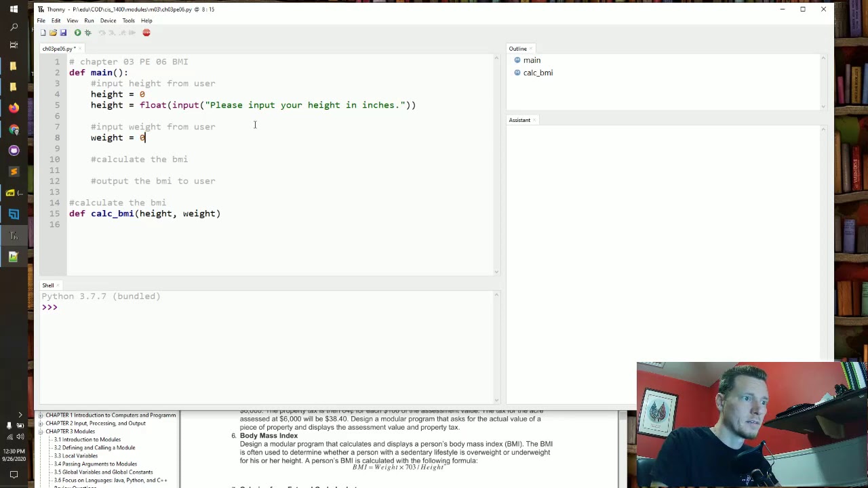Open a file with folder toolbar icon

(x=53, y=33)
